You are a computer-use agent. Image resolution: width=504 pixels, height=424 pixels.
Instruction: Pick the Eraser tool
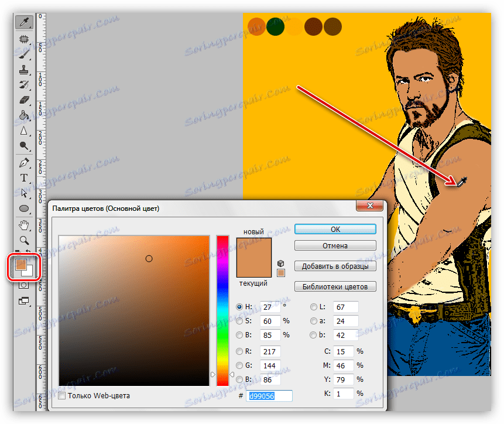[x=25, y=100]
